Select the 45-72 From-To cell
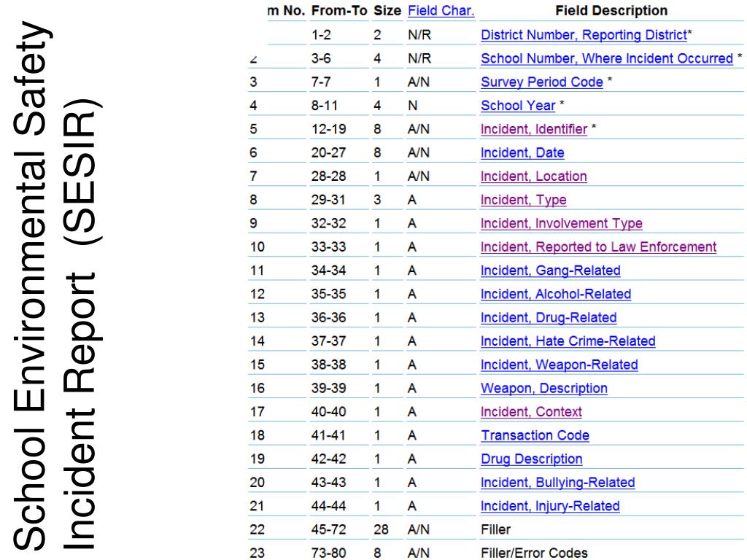The image size is (747, 560). tap(328, 529)
